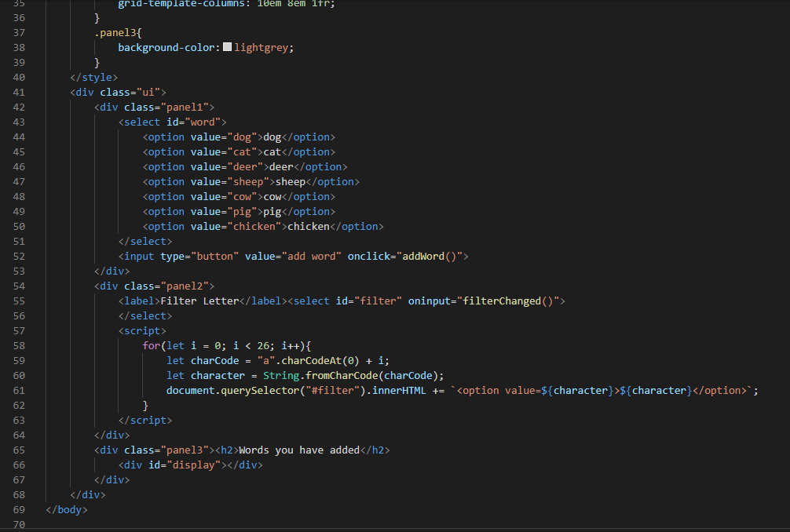This screenshot has width=790, height=532.
Task: Click the closing </style> tag
Action: point(94,77)
